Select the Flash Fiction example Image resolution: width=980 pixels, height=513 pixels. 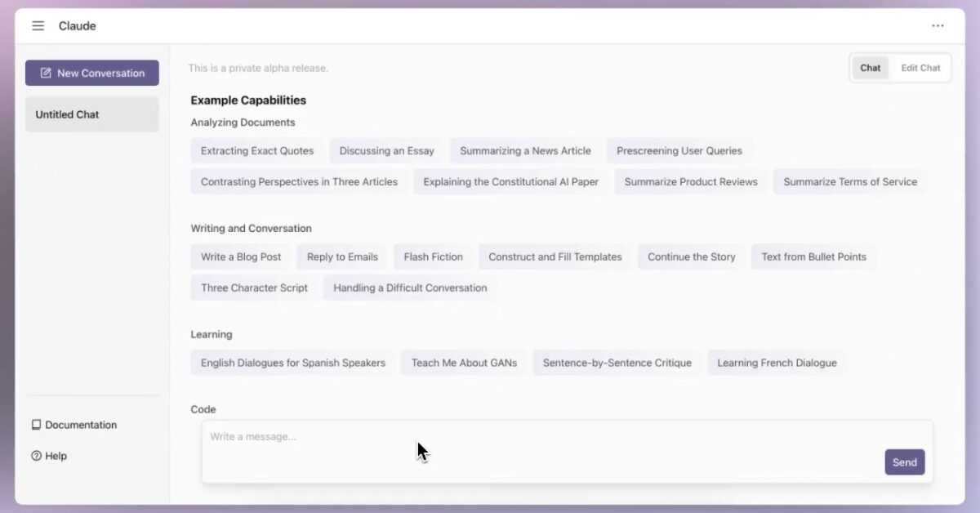point(433,256)
